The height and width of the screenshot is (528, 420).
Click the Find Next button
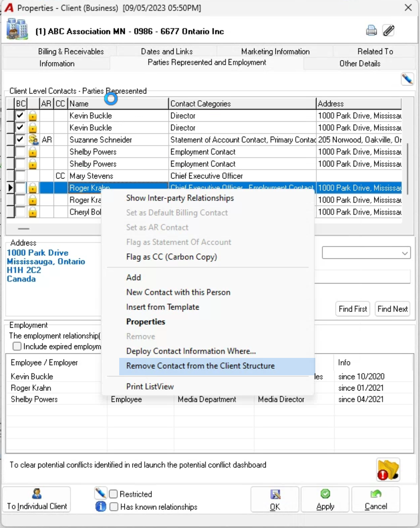point(393,309)
